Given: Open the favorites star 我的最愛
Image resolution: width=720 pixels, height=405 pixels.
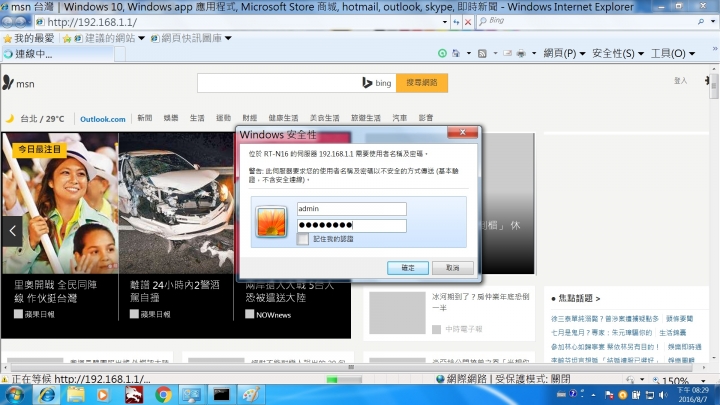Looking at the screenshot, I should tap(28, 38).
